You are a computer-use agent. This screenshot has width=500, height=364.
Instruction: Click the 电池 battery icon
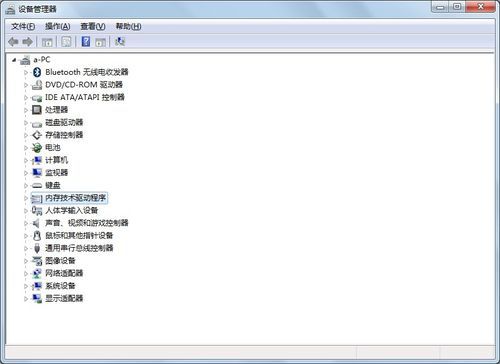point(37,148)
